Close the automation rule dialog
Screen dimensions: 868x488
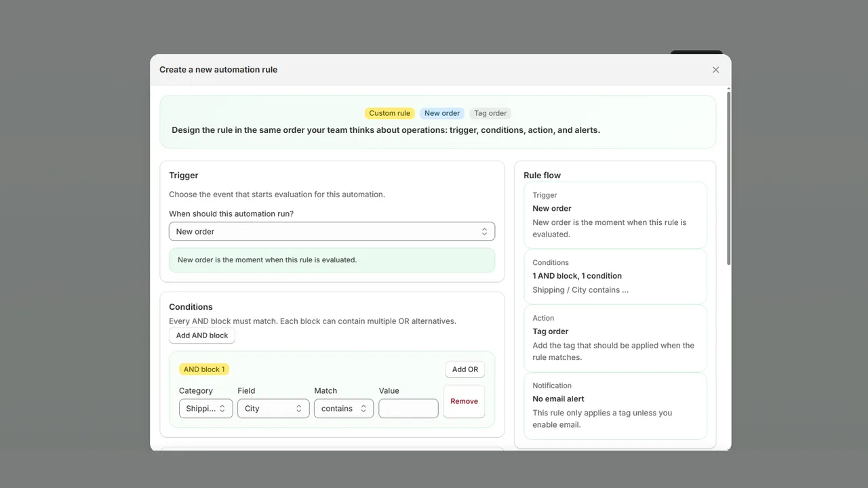715,70
